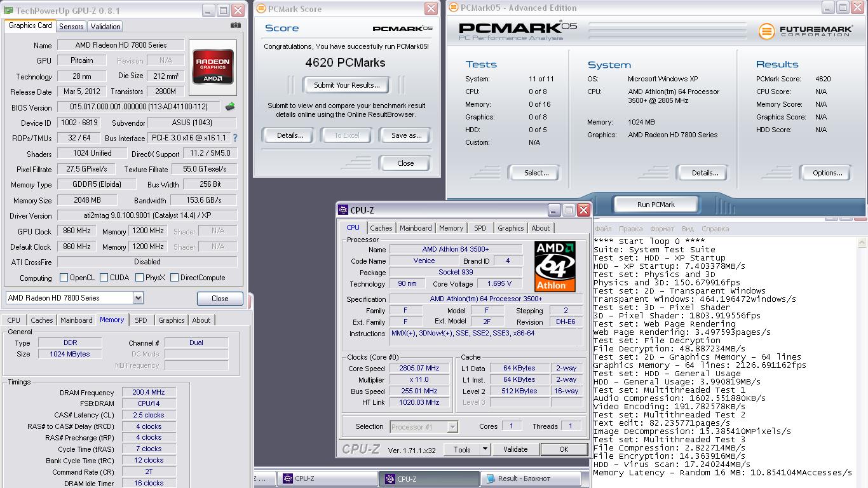
Task: Open the Graphics Card tab in GPU-Z
Action: [x=31, y=26]
